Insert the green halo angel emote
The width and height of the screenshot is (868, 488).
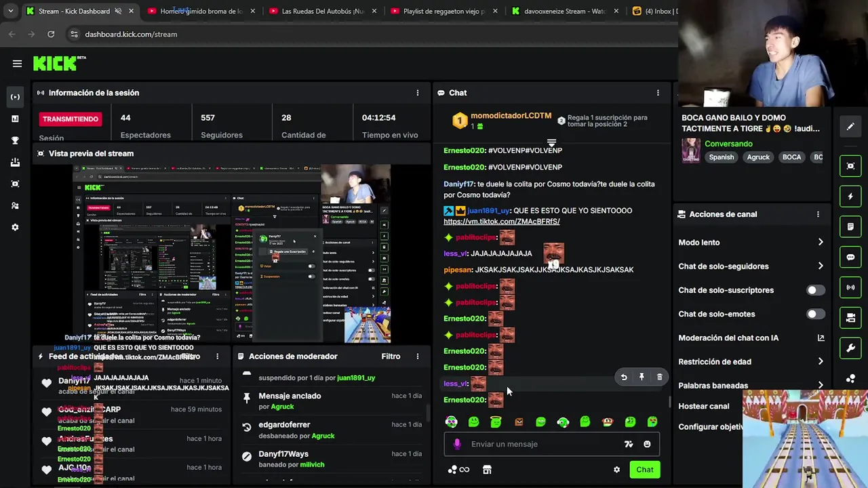pos(496,422)
